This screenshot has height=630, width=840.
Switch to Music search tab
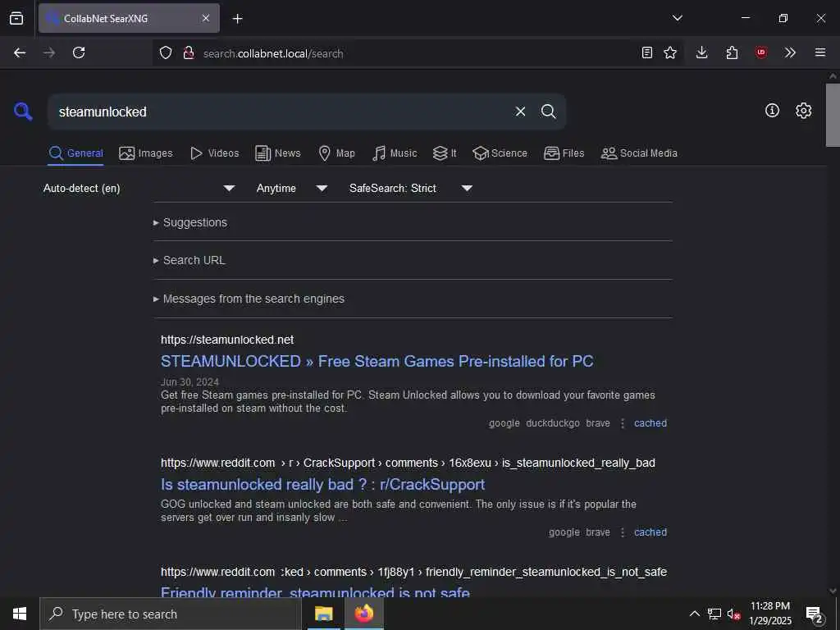coord(395,153)
